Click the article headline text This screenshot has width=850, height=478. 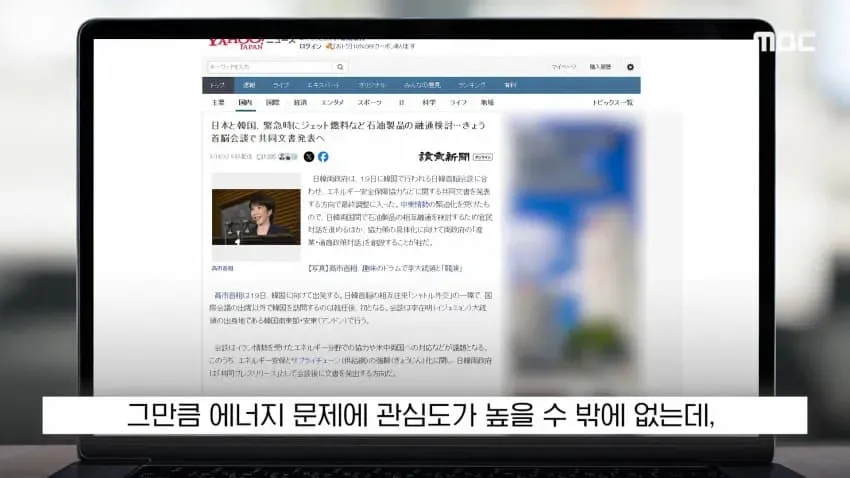[348, 132]
